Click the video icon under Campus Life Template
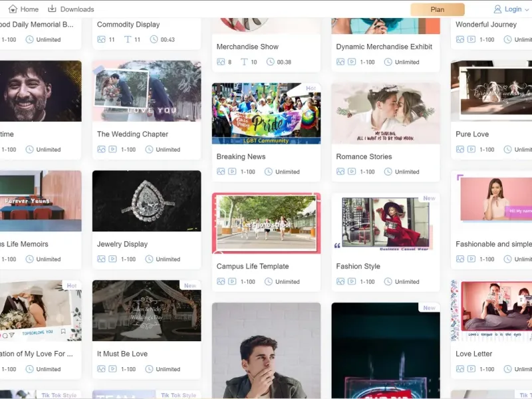Viewport: 532px width, 399px height. (x=232, y=281)
